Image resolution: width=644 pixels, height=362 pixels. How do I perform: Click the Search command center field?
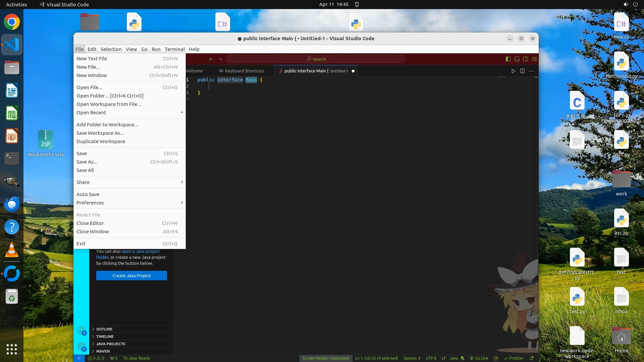[x=316, y=59]
